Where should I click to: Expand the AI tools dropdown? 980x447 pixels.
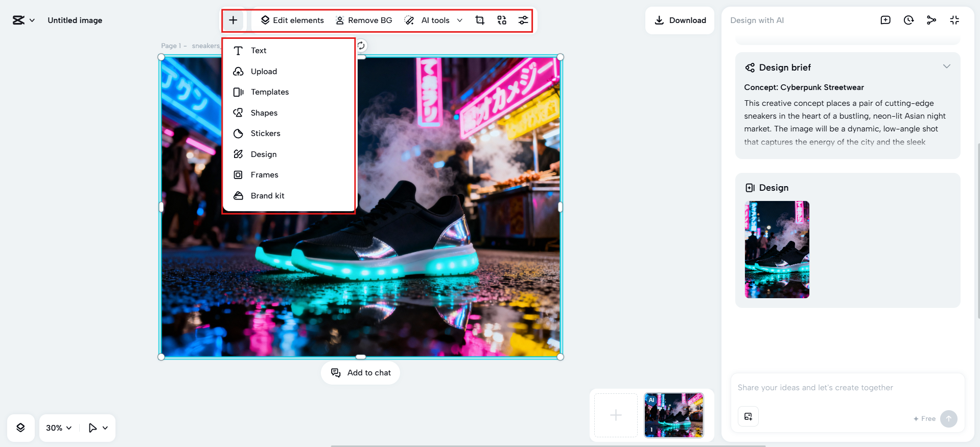tap(434, 20)
